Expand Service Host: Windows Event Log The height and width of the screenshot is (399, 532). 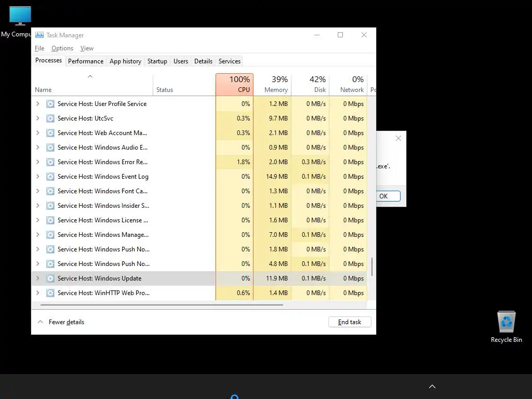[37, 177]
